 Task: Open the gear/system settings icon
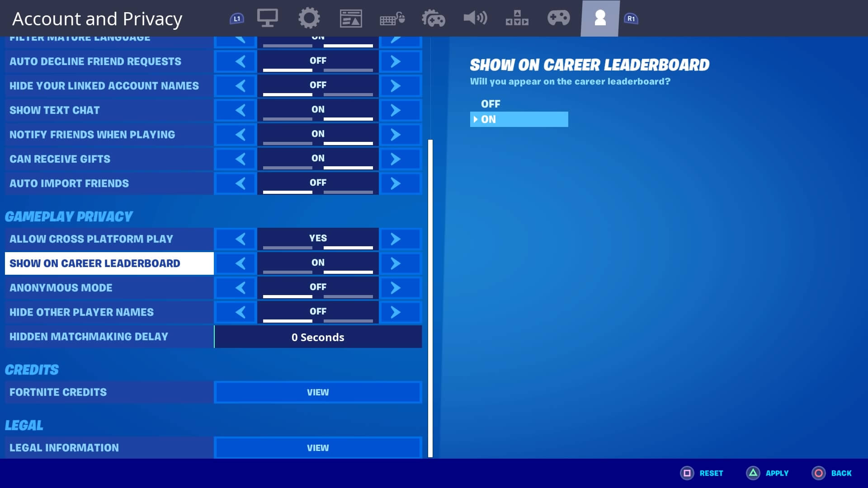tap(308, 18)
